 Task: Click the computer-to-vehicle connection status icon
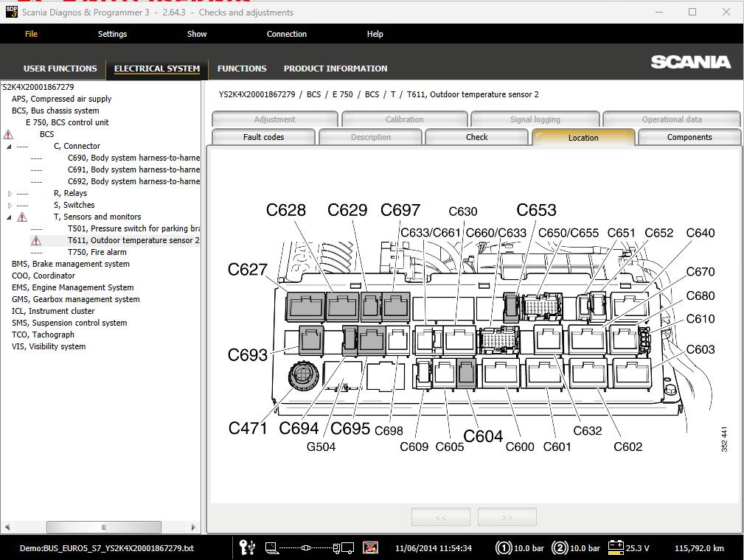tap(310, 548)
